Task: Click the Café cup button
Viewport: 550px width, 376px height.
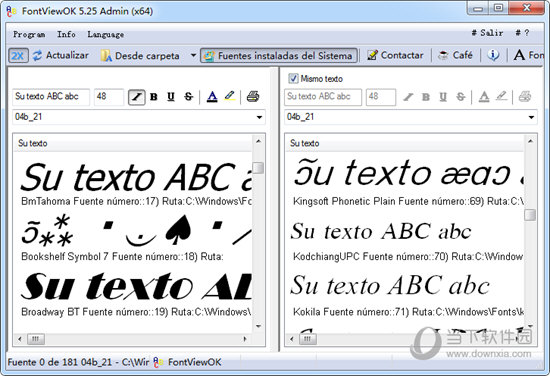Action: [455, 55]
